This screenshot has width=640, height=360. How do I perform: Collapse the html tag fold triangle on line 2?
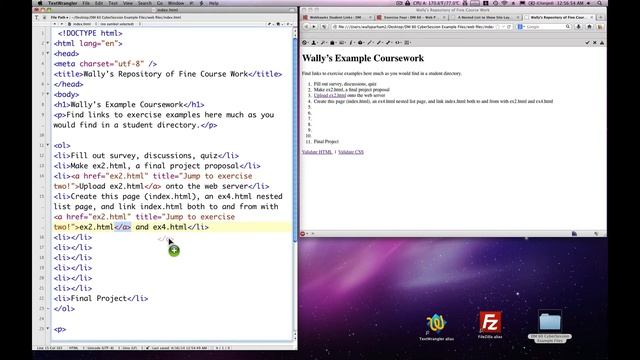point(48,43)
